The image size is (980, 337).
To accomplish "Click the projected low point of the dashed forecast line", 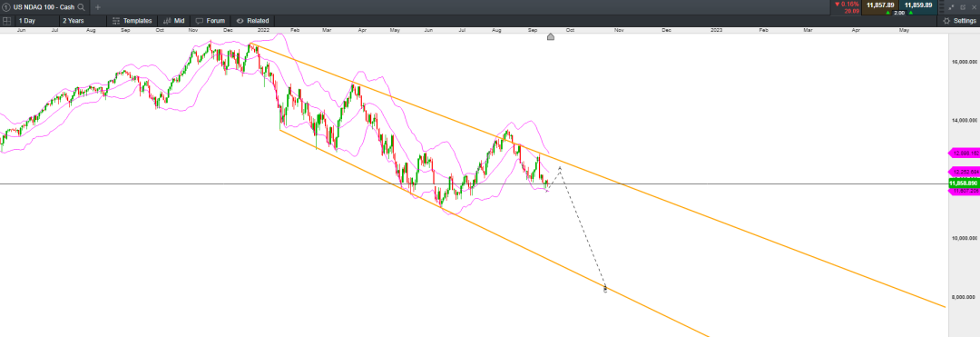I will click(x=605, y=288).
